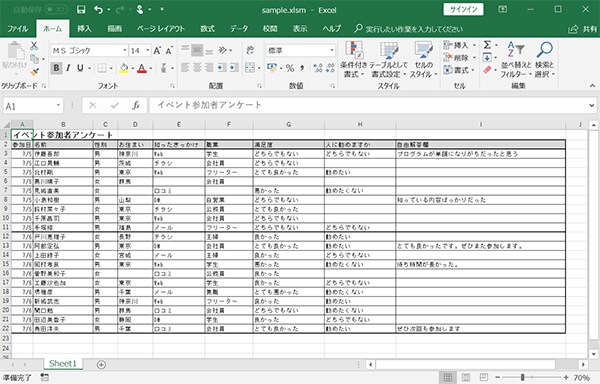
Task: Open the font color dropdown arrow
Action: pos(151,68)
